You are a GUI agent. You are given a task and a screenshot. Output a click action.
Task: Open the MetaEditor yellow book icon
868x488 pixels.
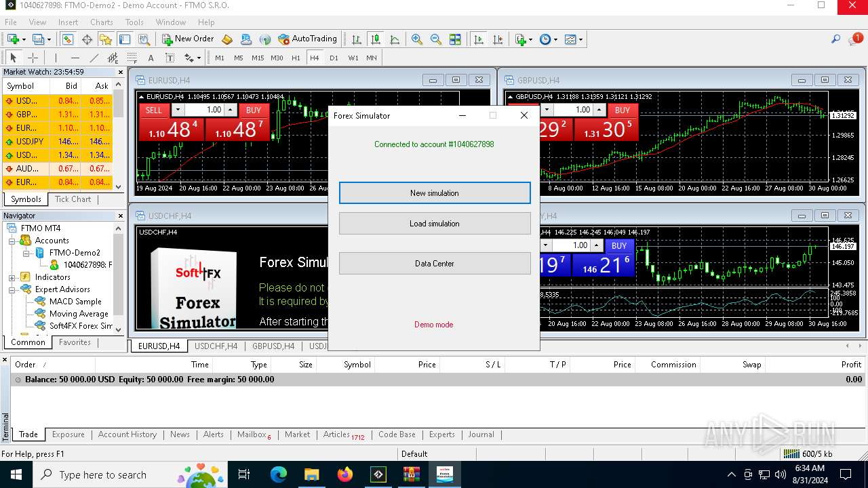(x=227, y=39)
